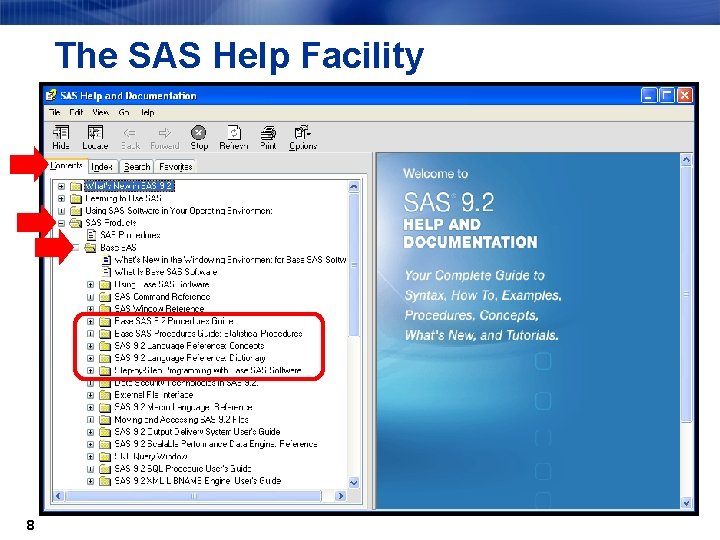Expand Using SAS Software in Your Operating Environment
Viewport: 720px width, 540px height.
tap(61, 211)
